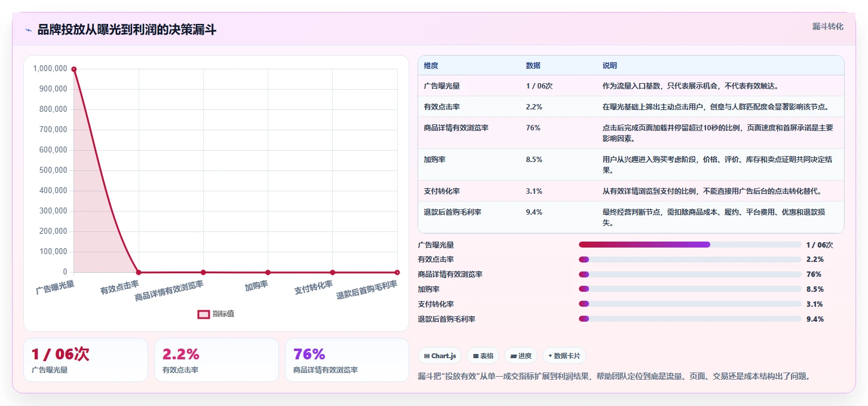
Task: Click the 进度 chip
Action: click(x=521, y=356)
